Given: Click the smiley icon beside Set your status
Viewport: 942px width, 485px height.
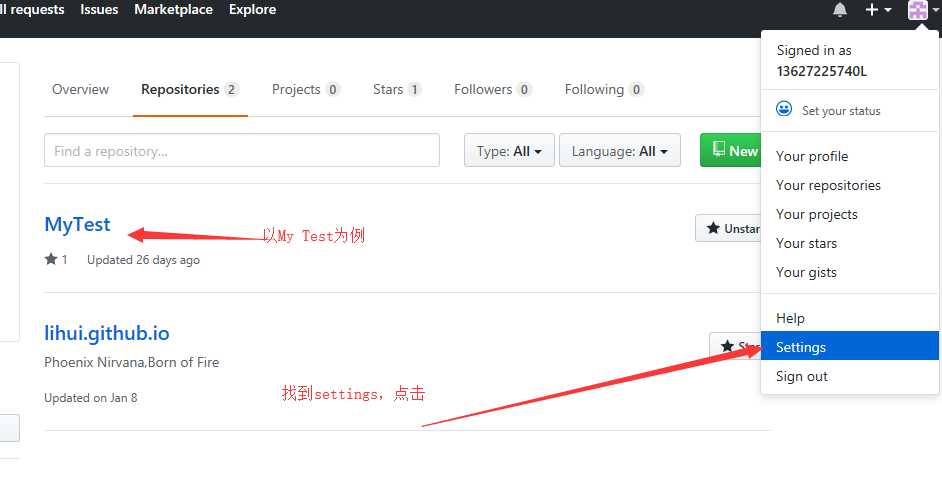Looking at the screenshot, I should coord(784,109).
